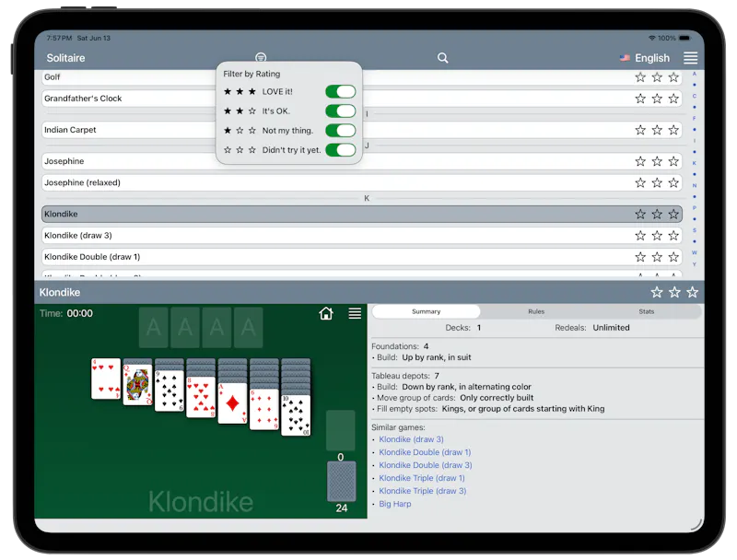Screen dimensions: 737x560
Task: Select the Golf game row
Action: coord(362,77)
